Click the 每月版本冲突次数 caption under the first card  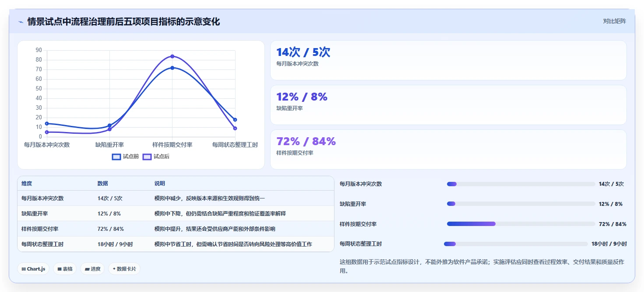pos(297,64)
